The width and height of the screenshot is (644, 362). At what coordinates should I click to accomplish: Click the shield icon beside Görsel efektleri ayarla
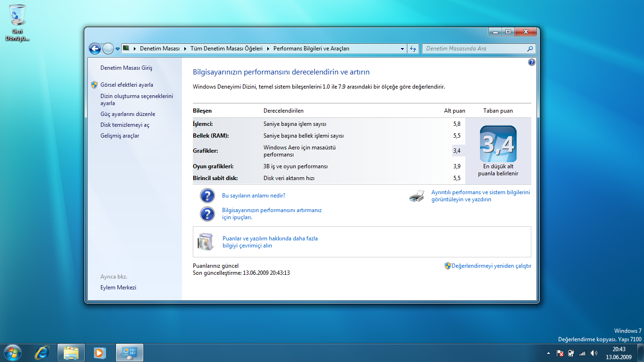(x=94, y=85)
